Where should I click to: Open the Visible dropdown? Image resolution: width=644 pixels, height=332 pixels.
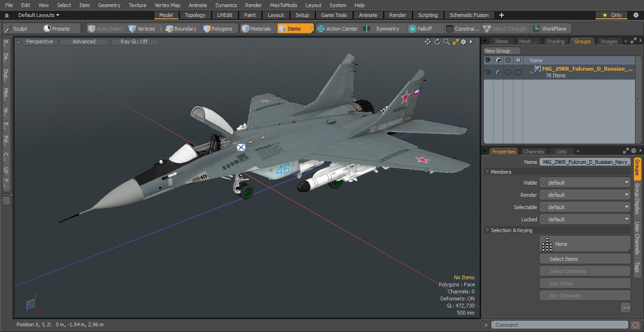coord(585,183)
